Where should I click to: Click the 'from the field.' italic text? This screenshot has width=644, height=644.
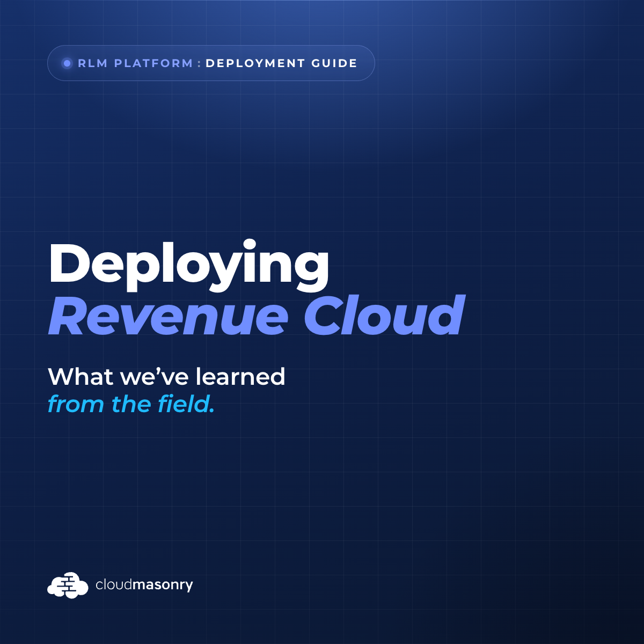point(131,404)
